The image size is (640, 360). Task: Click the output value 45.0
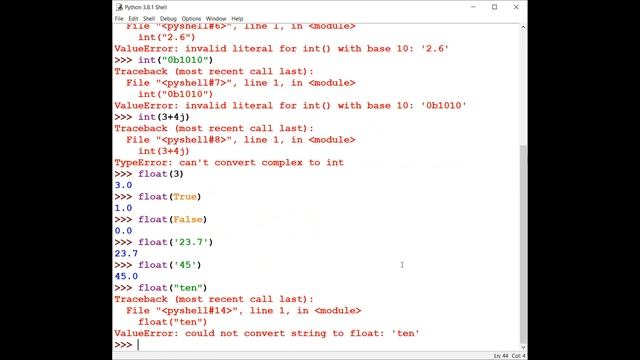click(126, 277)
